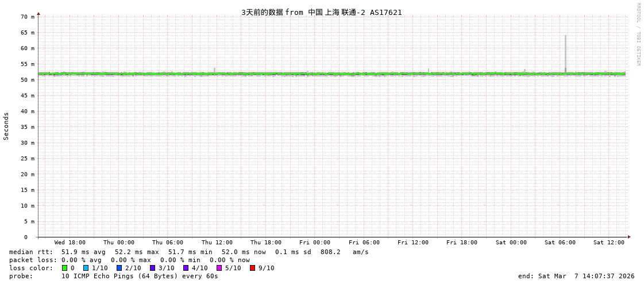
Task: Click the Thu 18:00 time label
Action: 266,243
